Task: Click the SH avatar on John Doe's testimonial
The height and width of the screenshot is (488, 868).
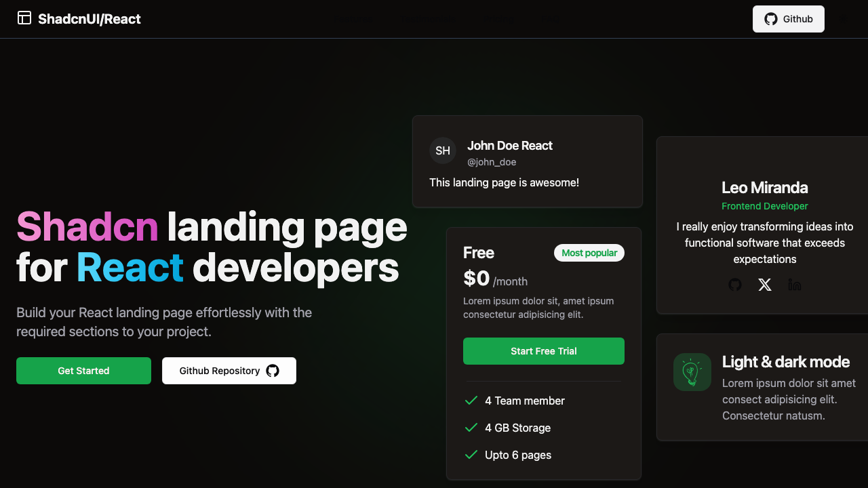Action: tap(442, 150)
